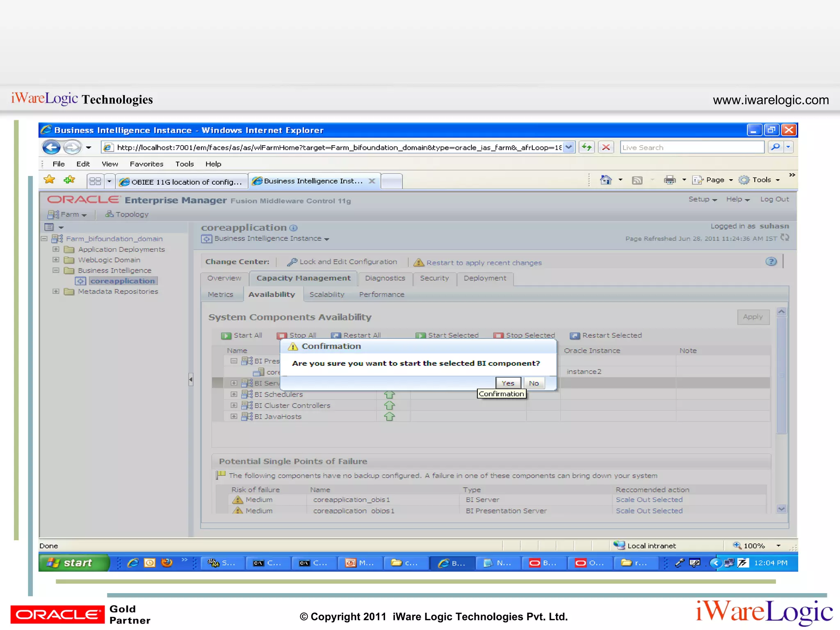
Task: Switch to the Diagnostics tab
Action: coord(385,278)
